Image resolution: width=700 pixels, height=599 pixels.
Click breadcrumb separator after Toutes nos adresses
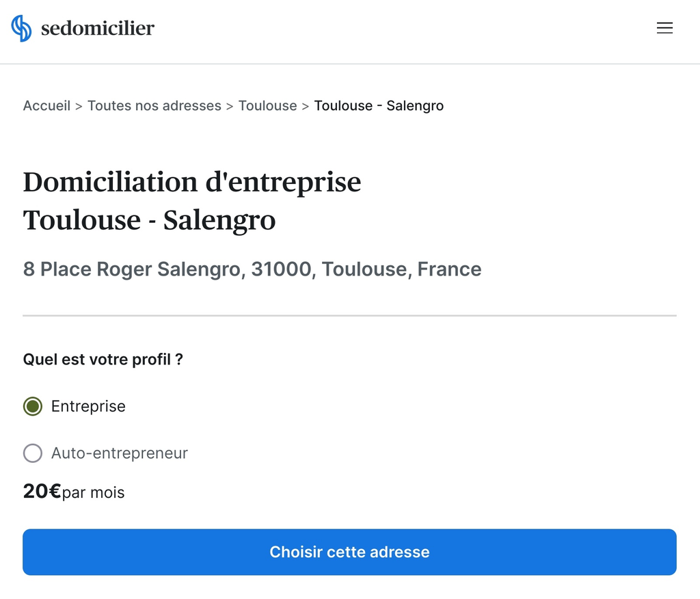pos(230,106)
